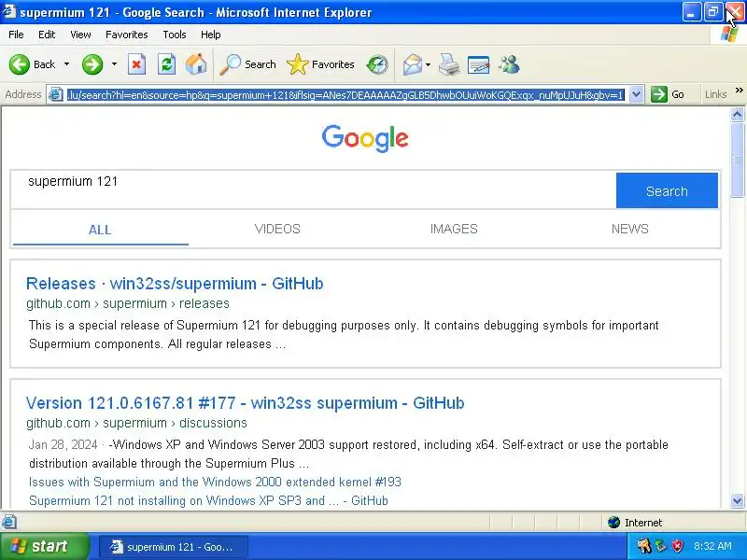Click the first system tray icon
Viewport: 747px width, 560px height.
[643, 546]
